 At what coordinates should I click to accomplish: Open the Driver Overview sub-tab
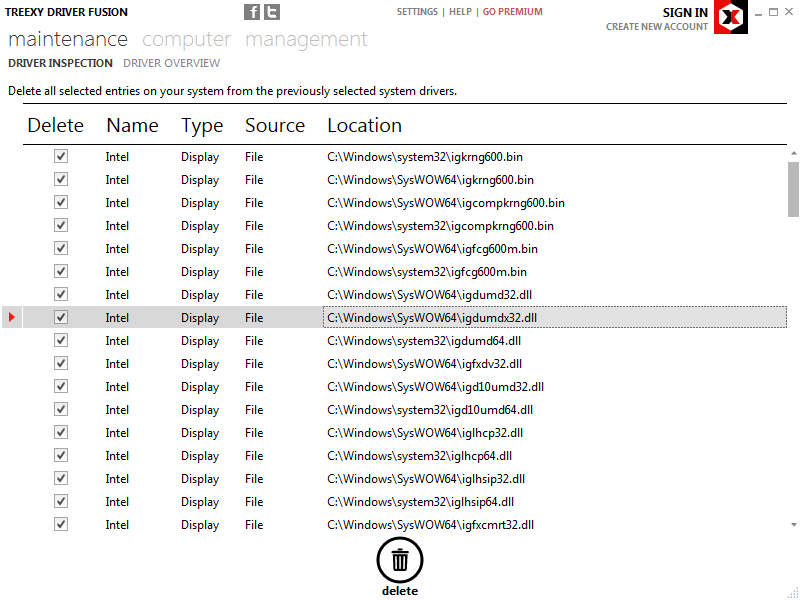pyautogui.click(x=171, y=63)
